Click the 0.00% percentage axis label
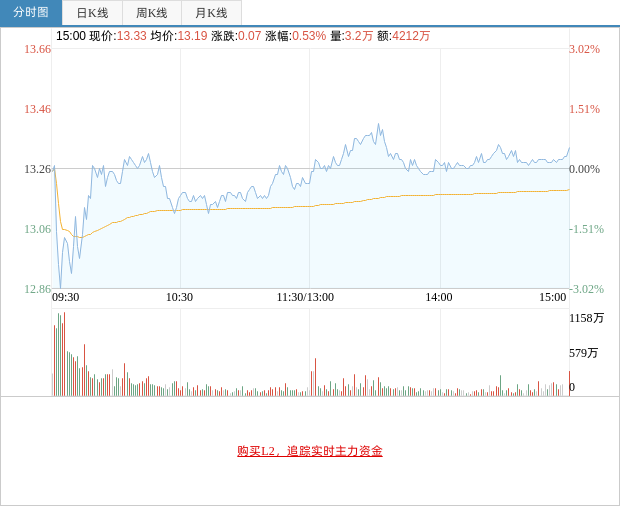 point(585,169)
